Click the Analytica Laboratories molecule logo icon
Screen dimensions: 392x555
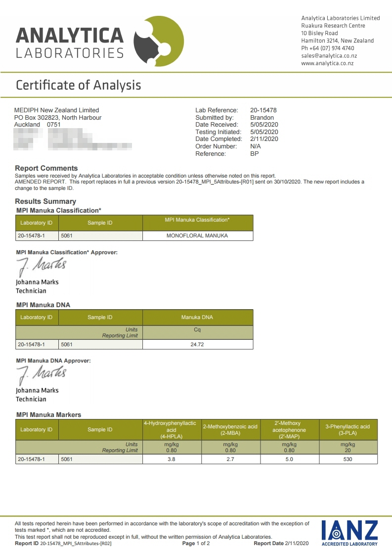click(x=159, y=41)
